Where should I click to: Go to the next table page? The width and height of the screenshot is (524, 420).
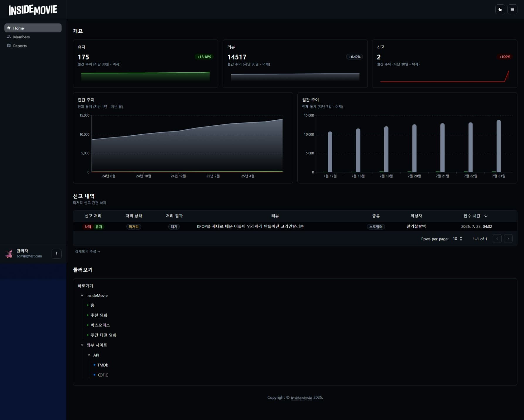[x=508, y=239]
